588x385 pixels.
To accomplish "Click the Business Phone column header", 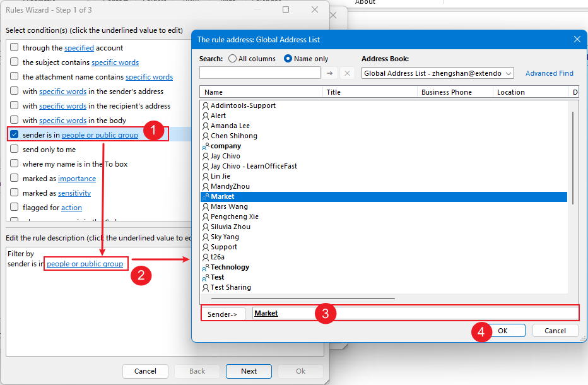I will [x=456, y=92].
